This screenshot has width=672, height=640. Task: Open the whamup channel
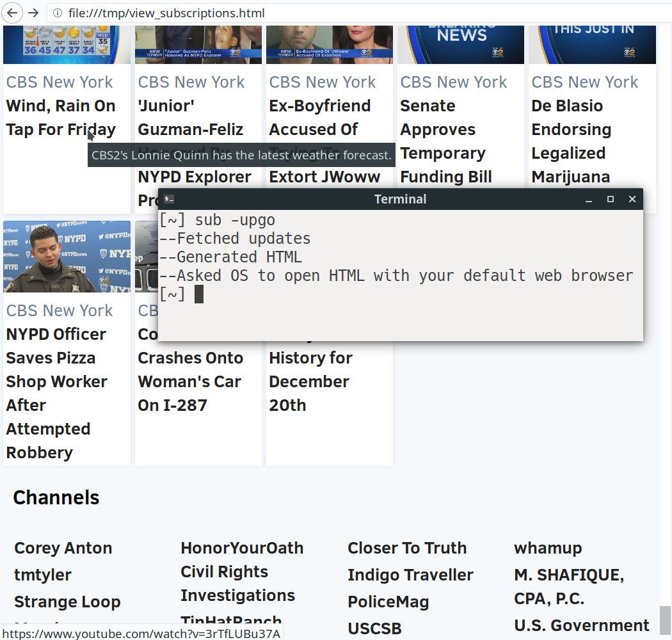(x=548, y=548)
